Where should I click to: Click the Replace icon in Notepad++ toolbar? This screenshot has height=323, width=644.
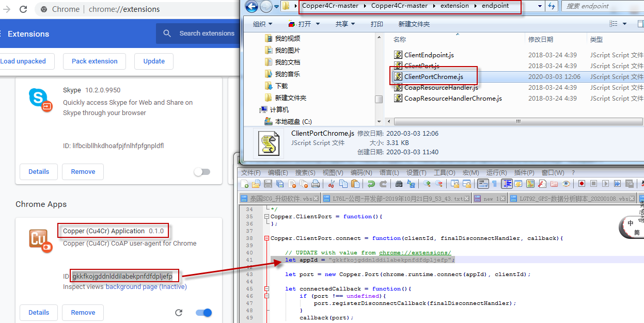pyautogui.click(x=411, y=184)
